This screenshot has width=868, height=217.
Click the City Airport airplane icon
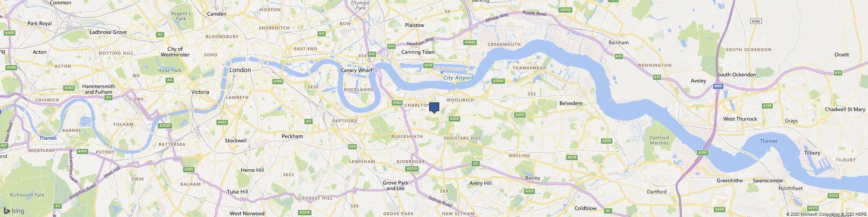(x=442, y=72)
